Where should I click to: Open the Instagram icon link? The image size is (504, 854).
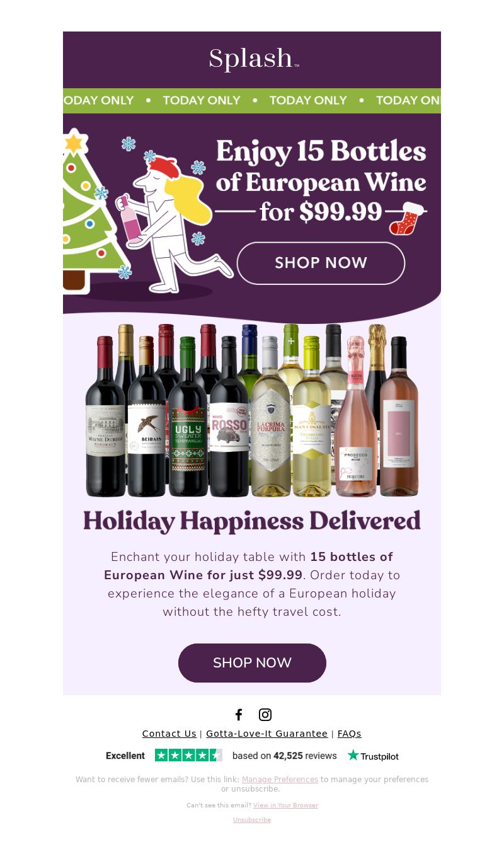click(x=265, y=715)
